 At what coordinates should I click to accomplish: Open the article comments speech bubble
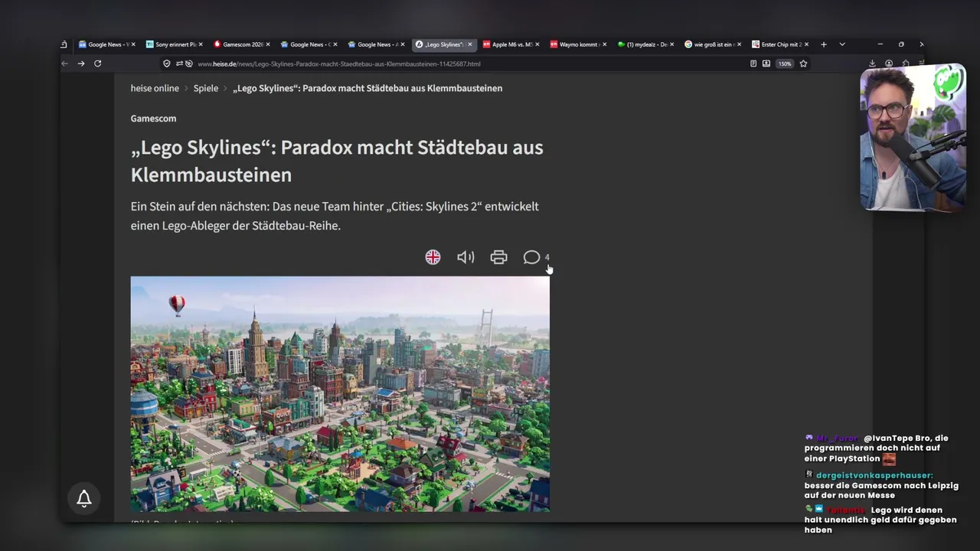pyautogui.click(x=532, y=257)
